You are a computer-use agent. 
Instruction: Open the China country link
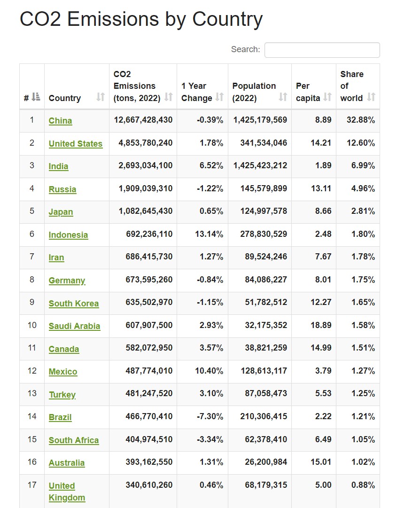pos(61,121)
